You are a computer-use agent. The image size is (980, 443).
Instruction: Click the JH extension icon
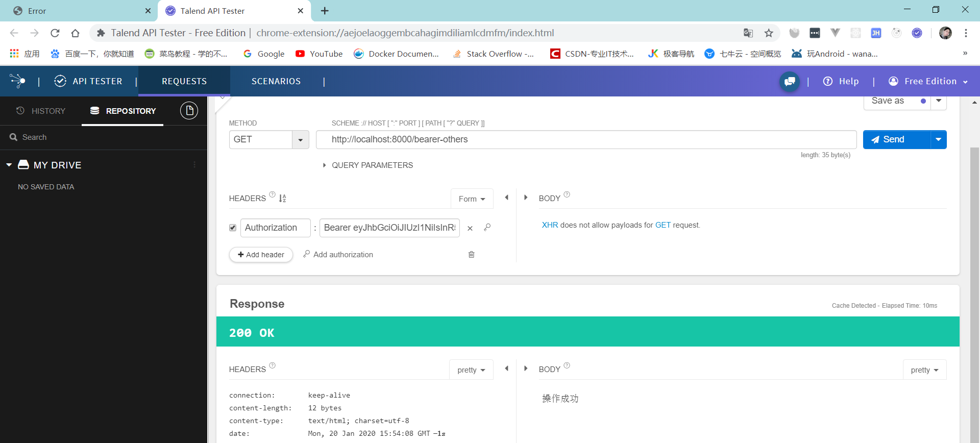click(x=876, y=33)
